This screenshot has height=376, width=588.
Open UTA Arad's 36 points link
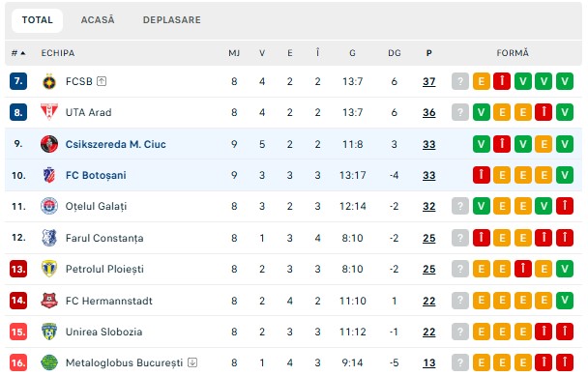[429, 112]
